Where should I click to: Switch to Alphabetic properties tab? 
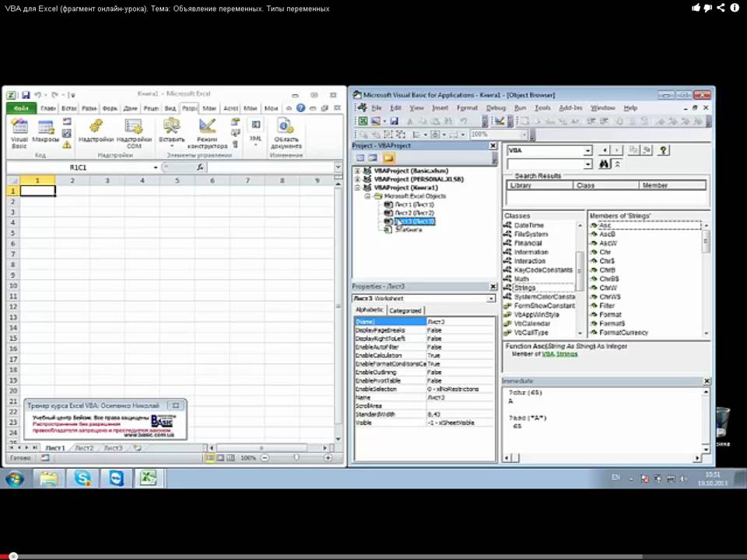[369, 310]
